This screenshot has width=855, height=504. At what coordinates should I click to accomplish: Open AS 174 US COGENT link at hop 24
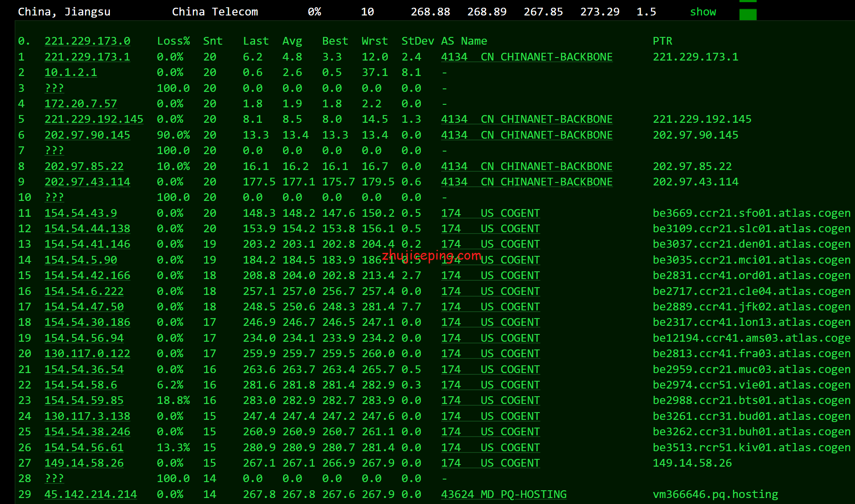(x=490, y=416)
